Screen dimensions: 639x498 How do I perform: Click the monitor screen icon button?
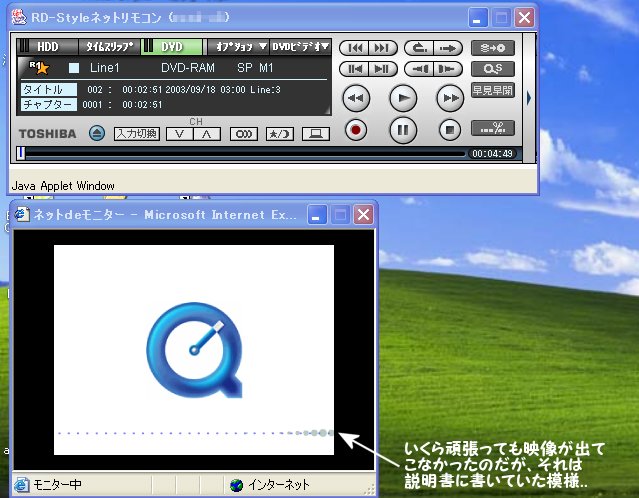point(316,134)
